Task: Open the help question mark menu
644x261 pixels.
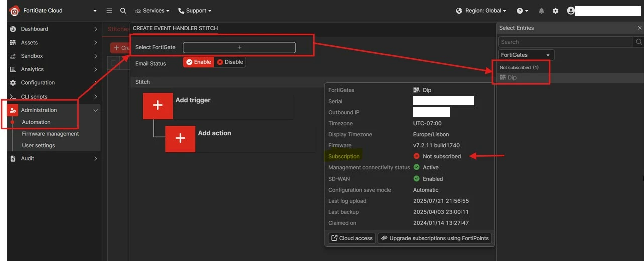Action: [520, 11]
